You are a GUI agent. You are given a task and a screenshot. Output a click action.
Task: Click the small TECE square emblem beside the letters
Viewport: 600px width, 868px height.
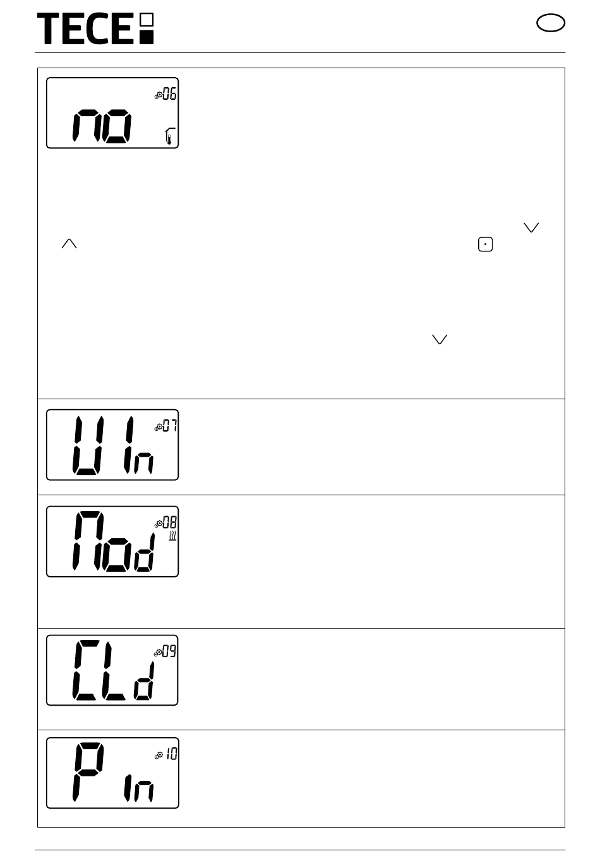click(x=146, y=29)
